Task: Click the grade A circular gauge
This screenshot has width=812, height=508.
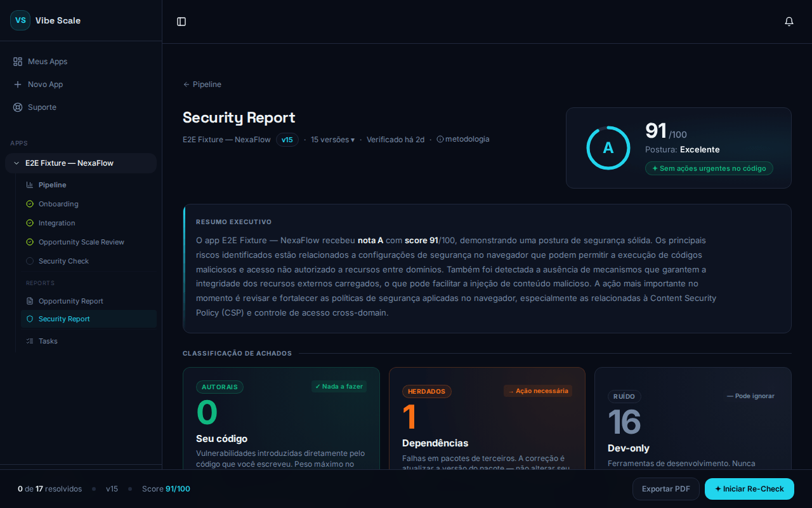Action: tap(608, 148)
